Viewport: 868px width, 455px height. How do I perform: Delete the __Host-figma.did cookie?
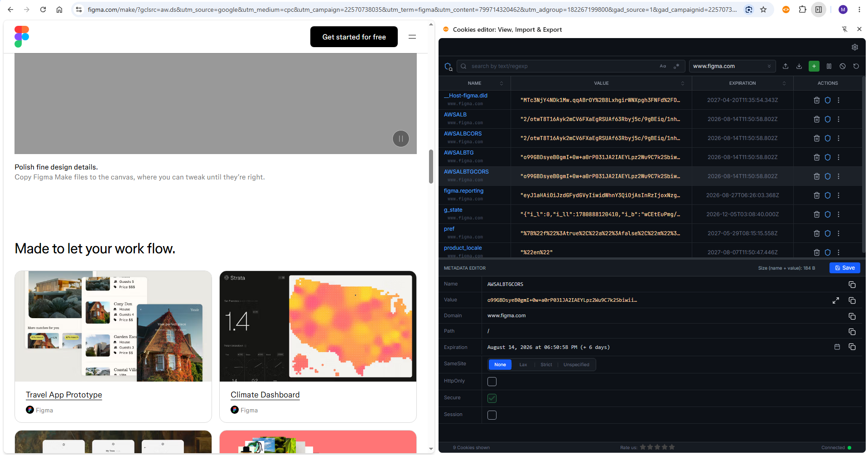pyautogui.click(x=816, y=100)
